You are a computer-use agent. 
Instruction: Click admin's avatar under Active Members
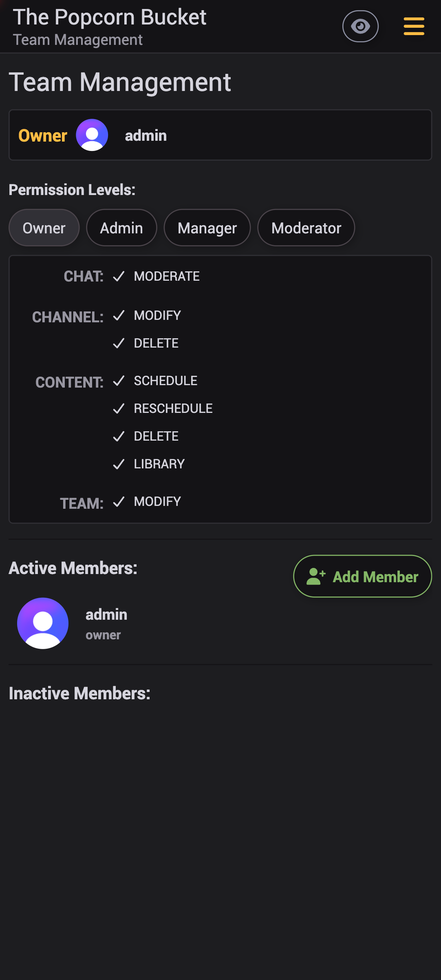[43, 623]
